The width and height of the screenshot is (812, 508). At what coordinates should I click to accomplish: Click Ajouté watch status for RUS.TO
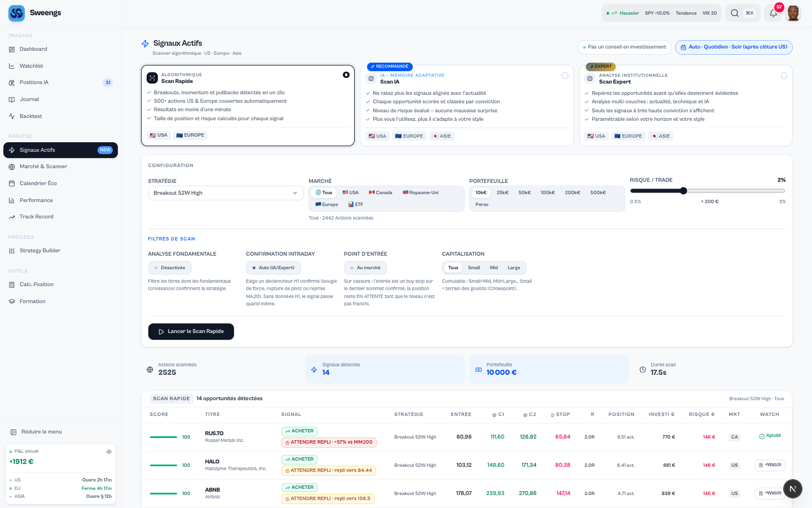tap(770, 436)
